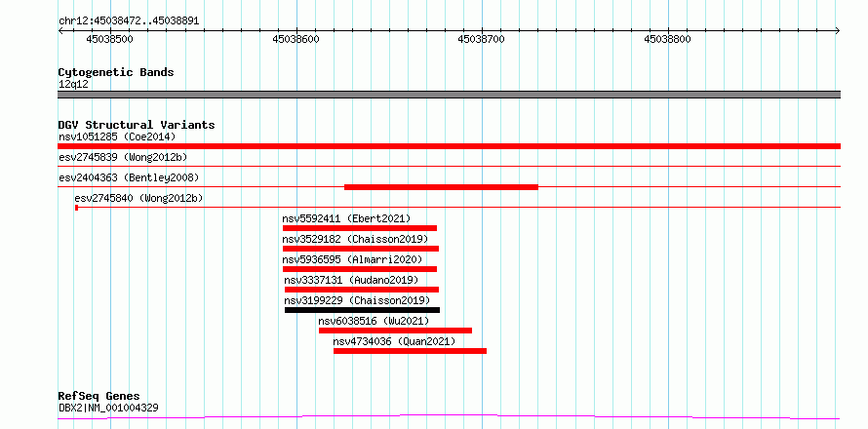Click the right arrowhead of the ruler
The height and width of the screenshot is (429, 868).
click(x=837, y=31)
